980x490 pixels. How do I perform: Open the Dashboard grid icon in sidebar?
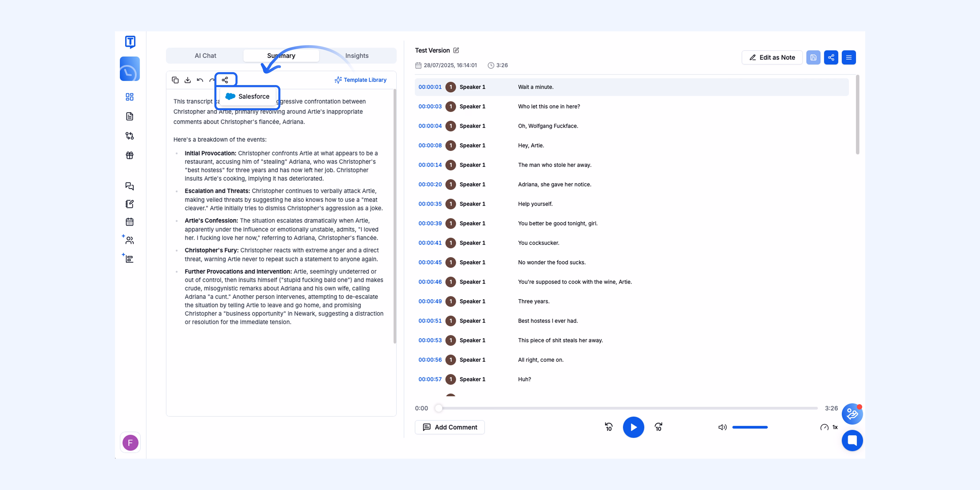(129, 97)
